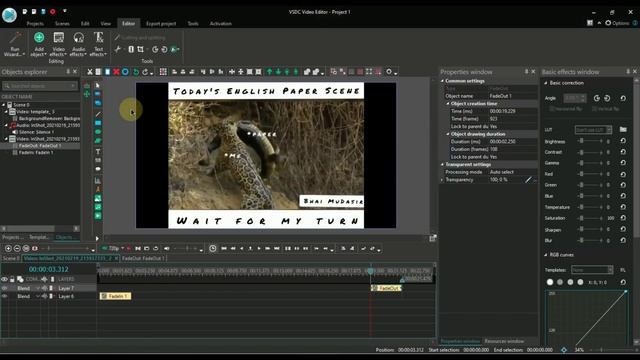The image size is (640, 360).
Task: Open the Add object tool
Action: pyautogui.click(x=39, y=44)
